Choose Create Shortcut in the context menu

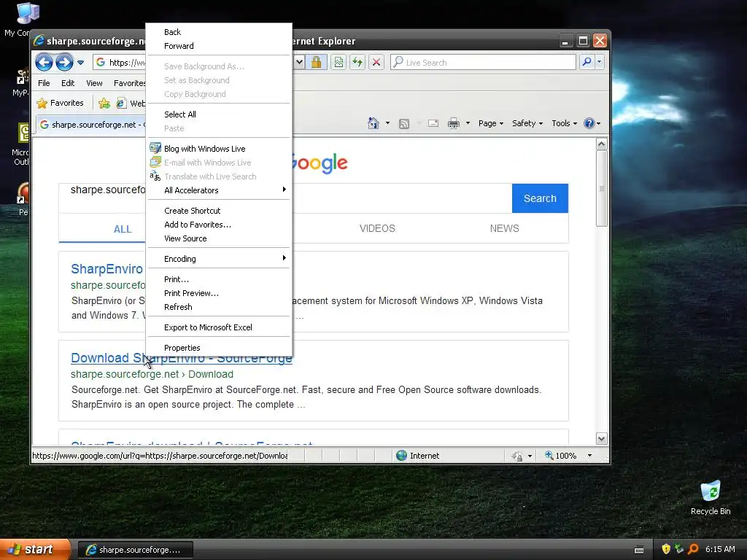tap(219, 211)
